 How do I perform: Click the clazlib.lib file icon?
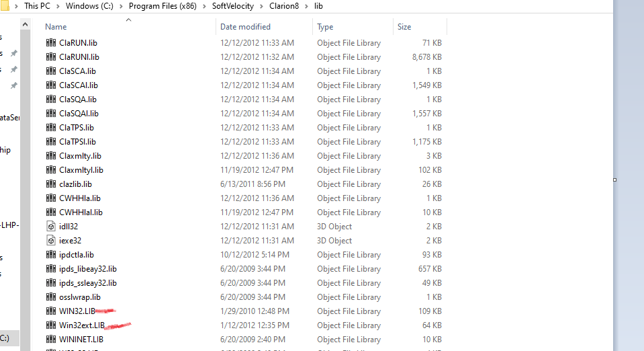point(51,184)
